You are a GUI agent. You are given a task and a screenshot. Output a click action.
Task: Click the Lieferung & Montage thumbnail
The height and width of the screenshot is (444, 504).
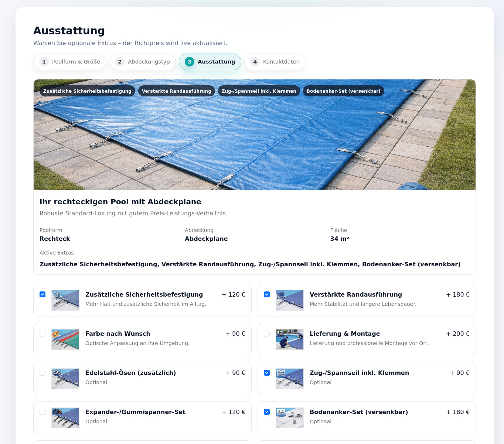click(290, 339)
